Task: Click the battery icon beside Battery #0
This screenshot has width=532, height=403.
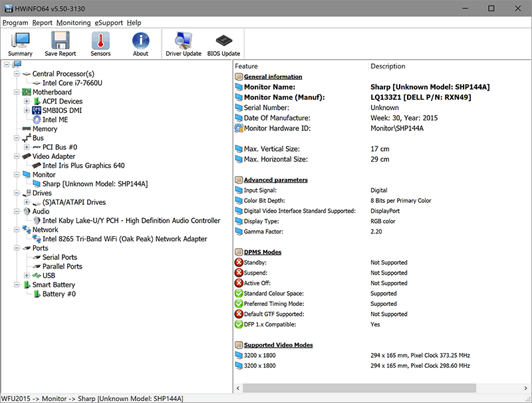Action: tap(37, 294)
